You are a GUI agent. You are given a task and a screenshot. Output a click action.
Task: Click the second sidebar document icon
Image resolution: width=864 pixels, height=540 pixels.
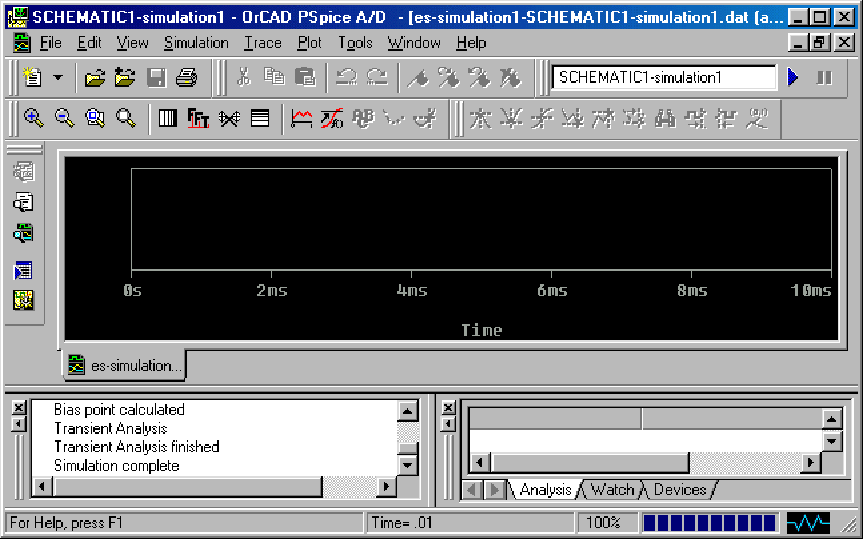coord(23,202)
